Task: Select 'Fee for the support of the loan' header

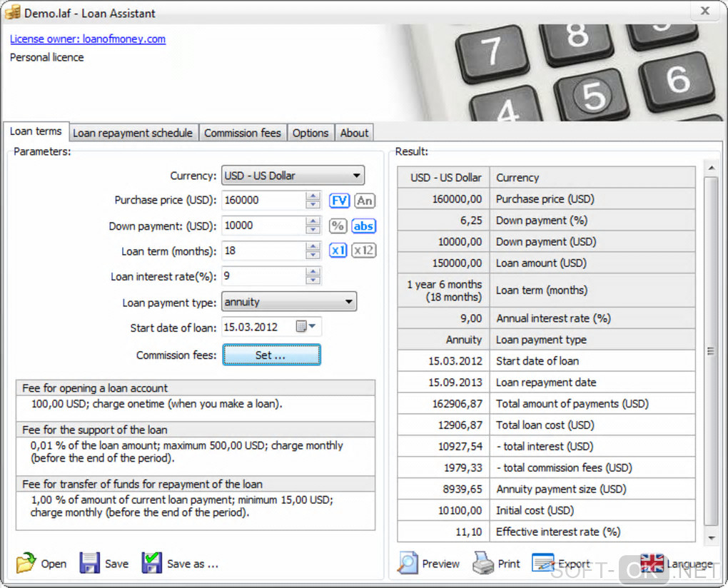Action: pos(196,430)
